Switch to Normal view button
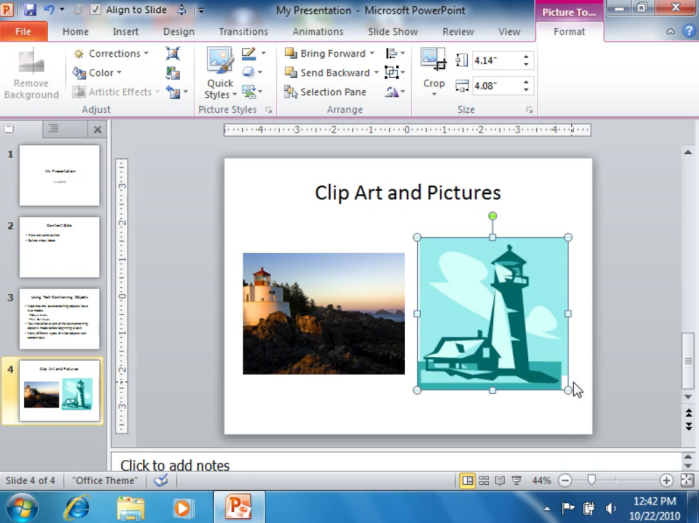The width and height of the screenshot is (699, 523). click(468, 480)
